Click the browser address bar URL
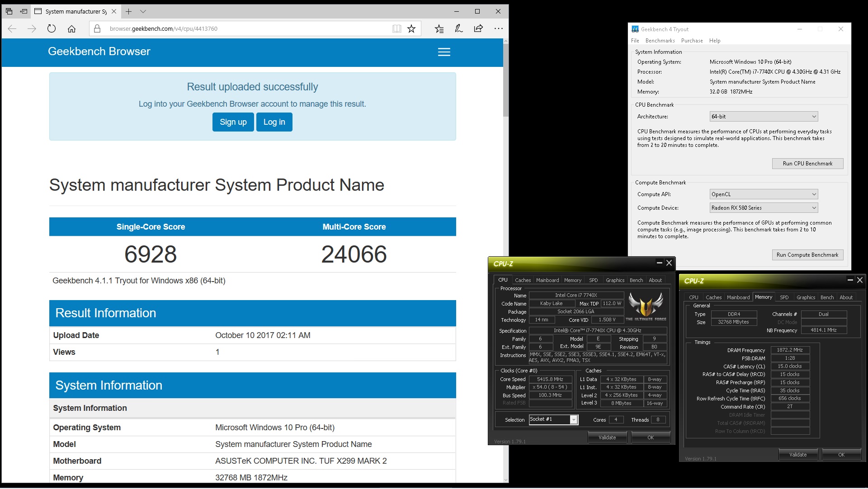Viewport: 868px width, 489px height. tap(164, 28)
